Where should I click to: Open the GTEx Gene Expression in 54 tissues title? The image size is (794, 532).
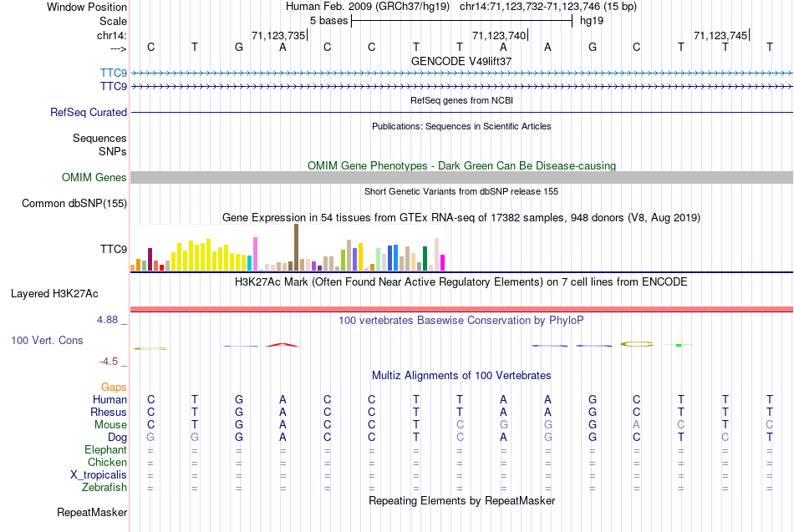click(461, 218)
